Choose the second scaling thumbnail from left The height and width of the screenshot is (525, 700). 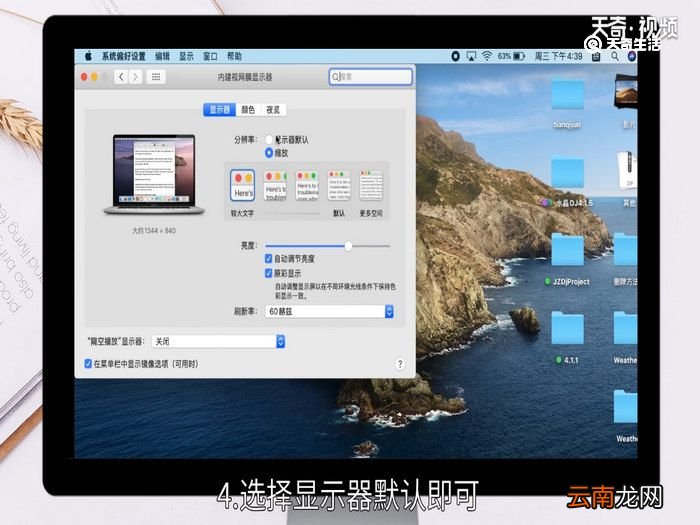tap(275, 185)
